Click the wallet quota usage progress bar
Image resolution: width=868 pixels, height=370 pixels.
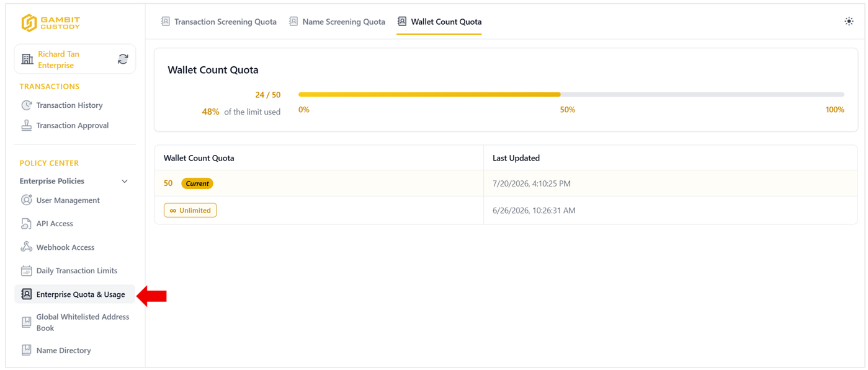point(571,95)
